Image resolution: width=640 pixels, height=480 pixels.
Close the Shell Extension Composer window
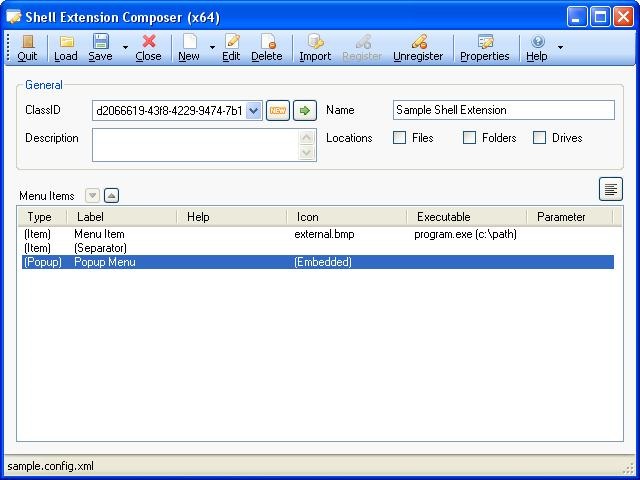pos(624,17)
